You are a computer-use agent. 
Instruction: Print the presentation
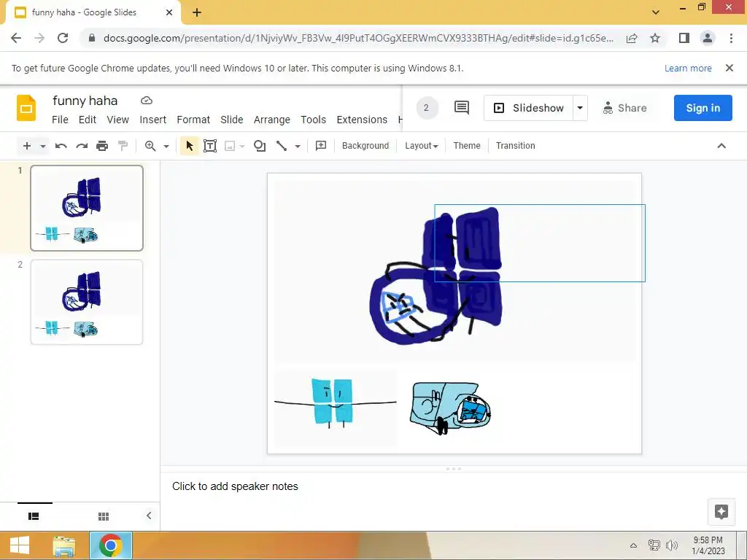(x=102, y=146)
